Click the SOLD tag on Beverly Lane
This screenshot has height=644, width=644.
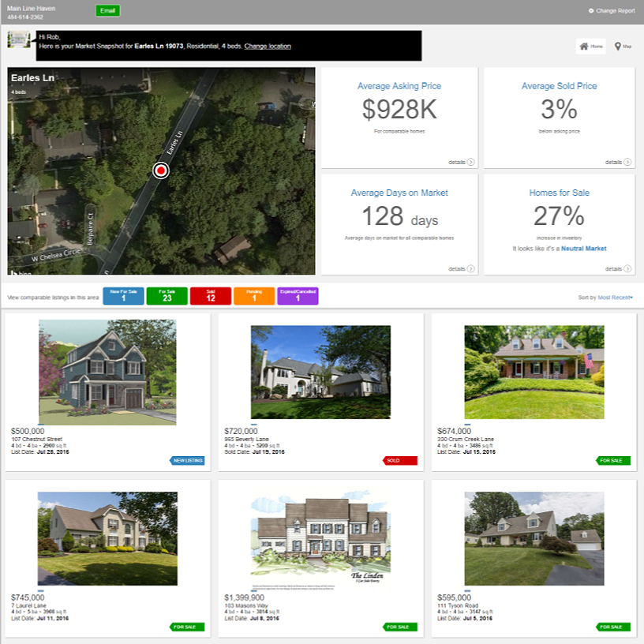(400, 460)
